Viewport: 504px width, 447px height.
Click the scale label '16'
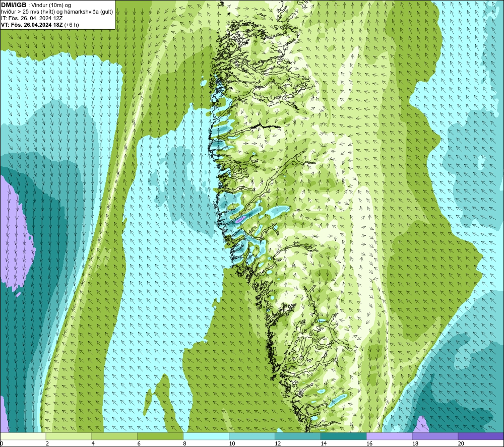click(x=369, y=443)
